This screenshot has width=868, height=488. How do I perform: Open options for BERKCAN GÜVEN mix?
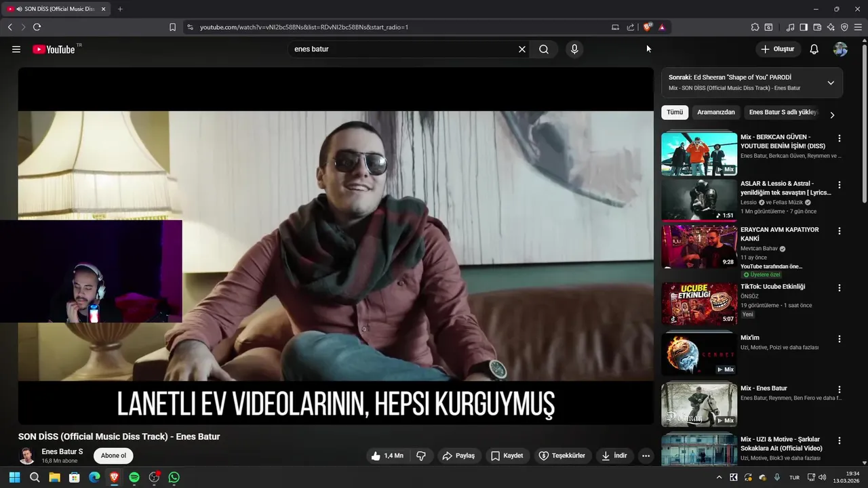840,138
